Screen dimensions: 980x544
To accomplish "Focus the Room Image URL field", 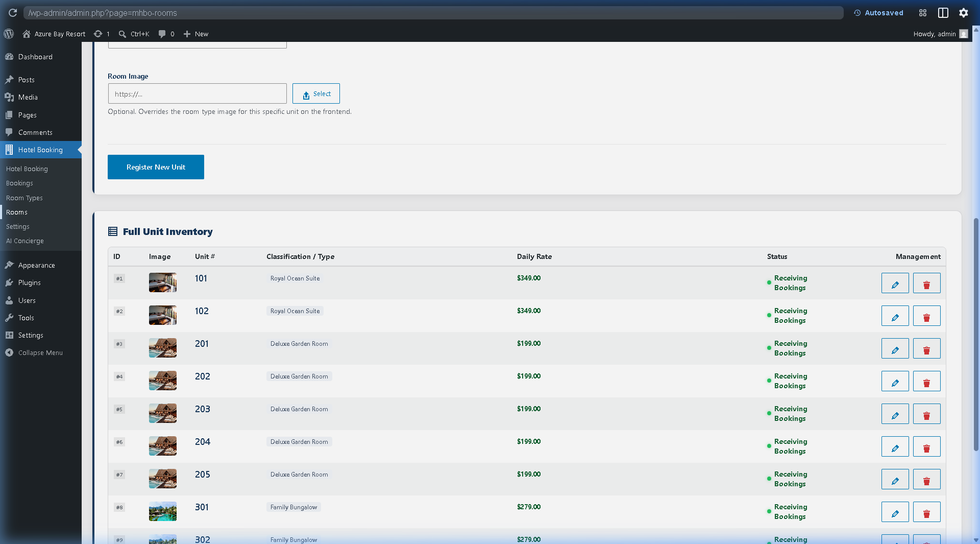I will (197, 93).
